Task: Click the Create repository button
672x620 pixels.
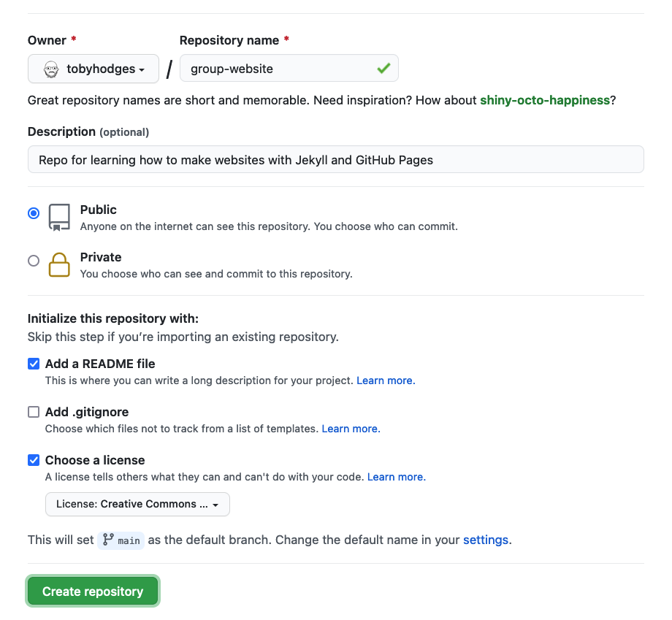Action: click(93, 592)
